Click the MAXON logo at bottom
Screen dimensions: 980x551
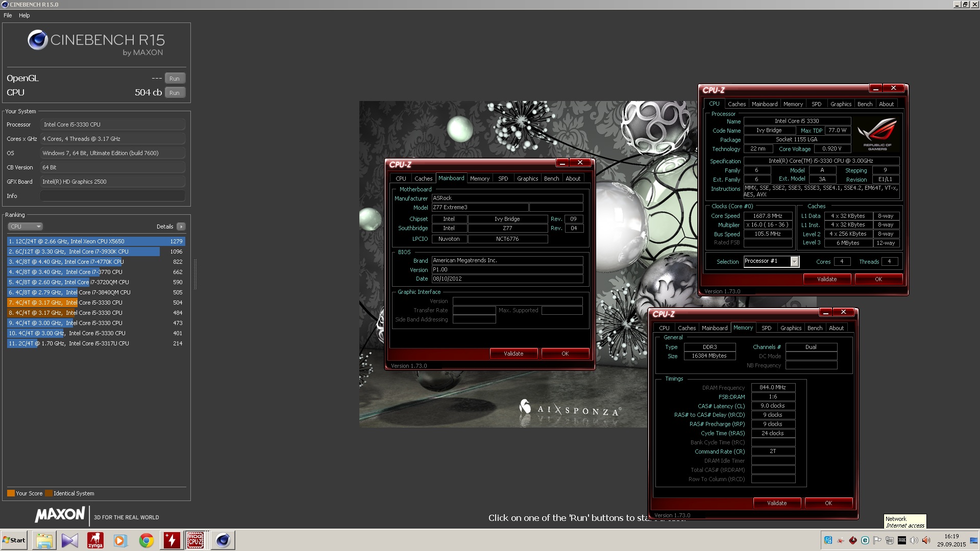[x=60, y=515]
